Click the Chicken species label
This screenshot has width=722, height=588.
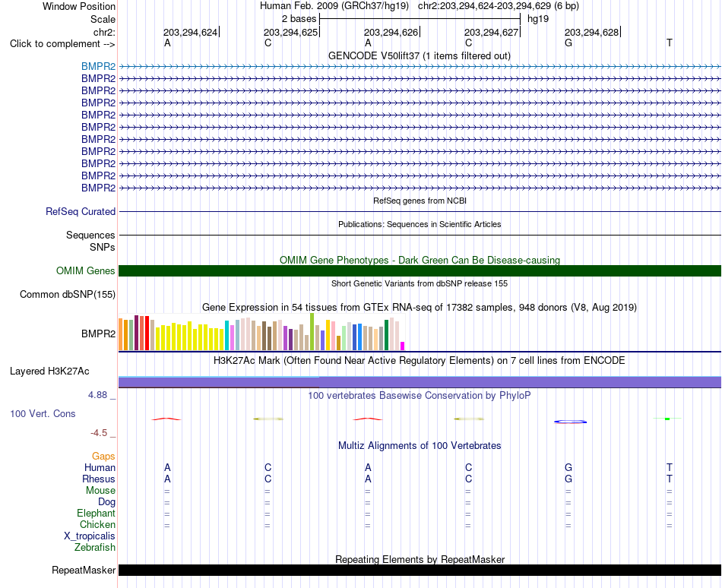(x=97, y=524)
